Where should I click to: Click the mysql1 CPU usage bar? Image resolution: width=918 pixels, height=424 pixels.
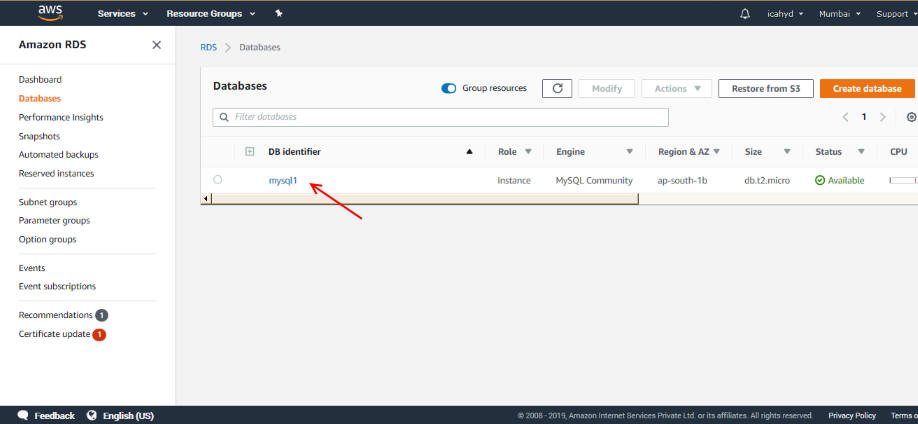click(903, 180)
